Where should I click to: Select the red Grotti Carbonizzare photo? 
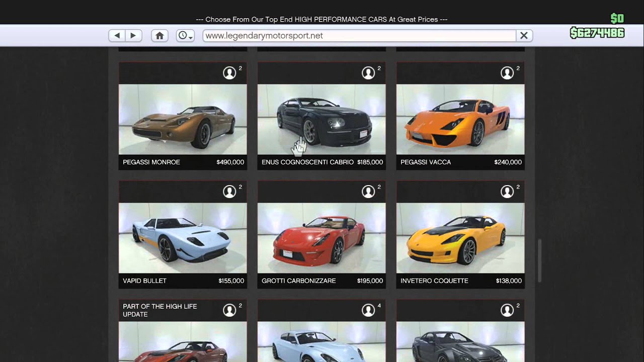tap(321, 238)
